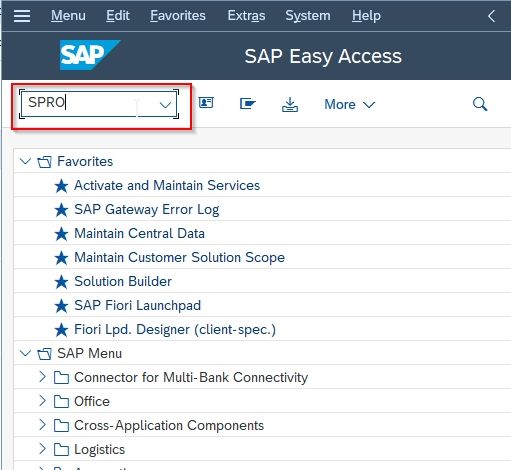The width and height of the screenshot is (511, 470).
Task: Open SAP Gateway Error Log favorite
Action: tap(147, 210)
